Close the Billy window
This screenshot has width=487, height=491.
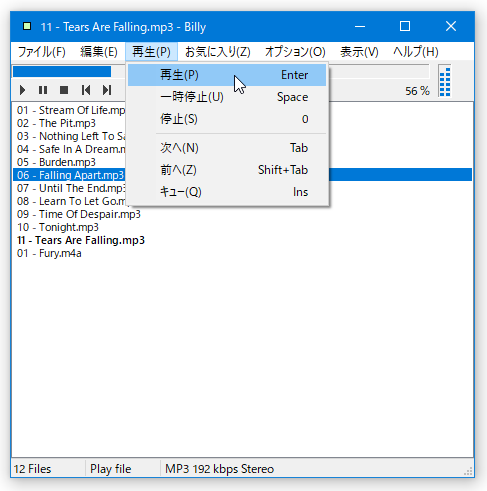[x=451, y=26]
